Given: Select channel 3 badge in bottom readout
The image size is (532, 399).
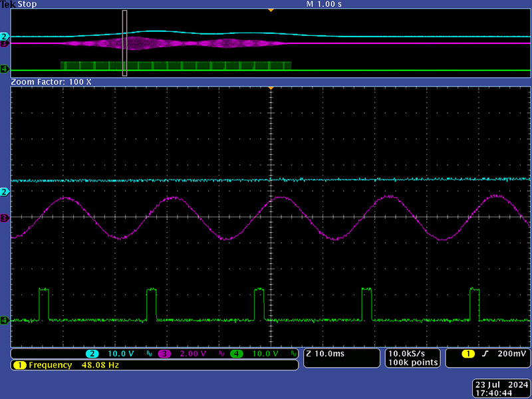Looking at the screenshot, I should click(164, 354).
